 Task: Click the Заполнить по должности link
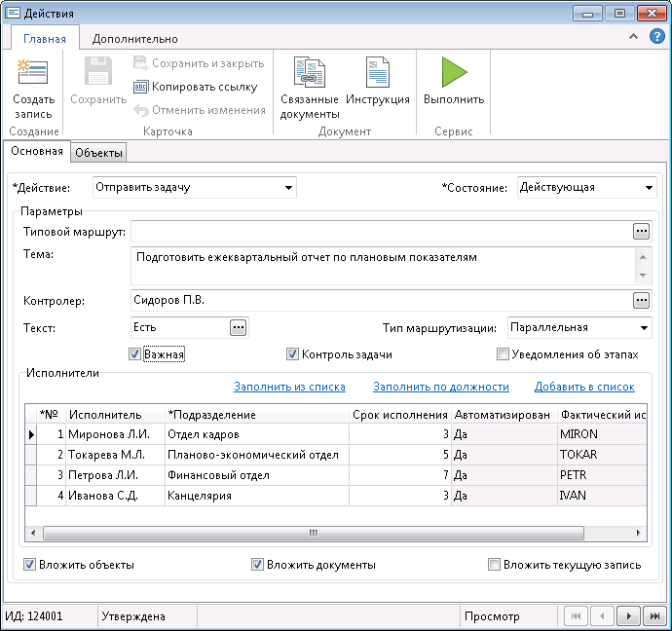click(x=441, y=387)
